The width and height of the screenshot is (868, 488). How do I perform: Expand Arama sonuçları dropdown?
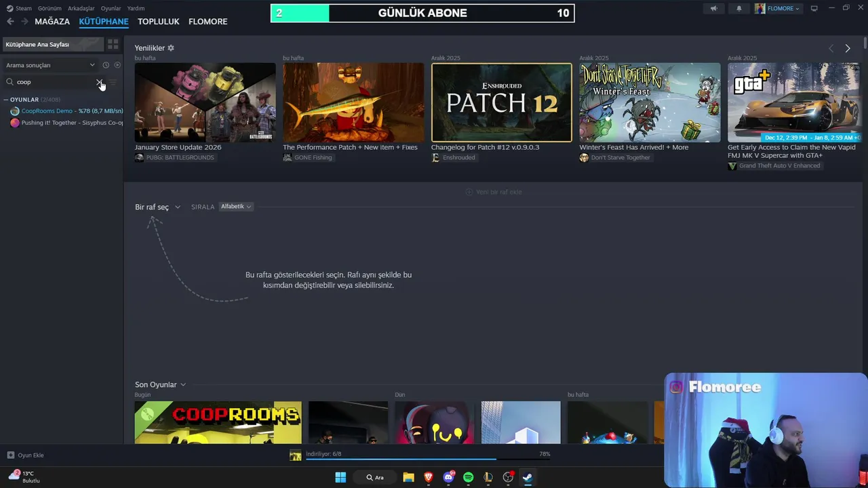[92, 65]
